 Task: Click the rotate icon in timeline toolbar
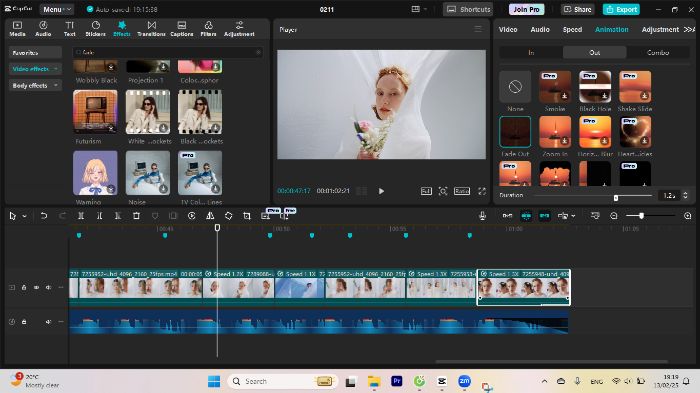coord(229,216)
